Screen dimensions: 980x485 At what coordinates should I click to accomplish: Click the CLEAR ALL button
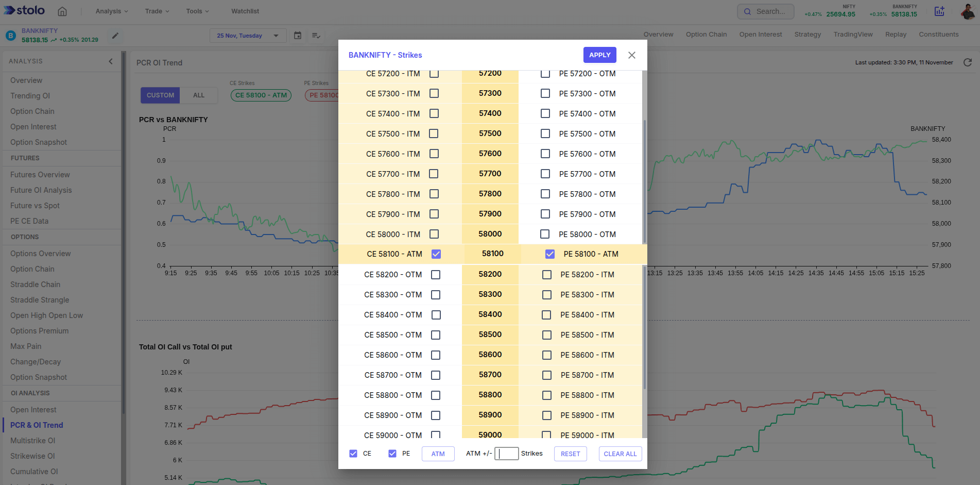620,454
